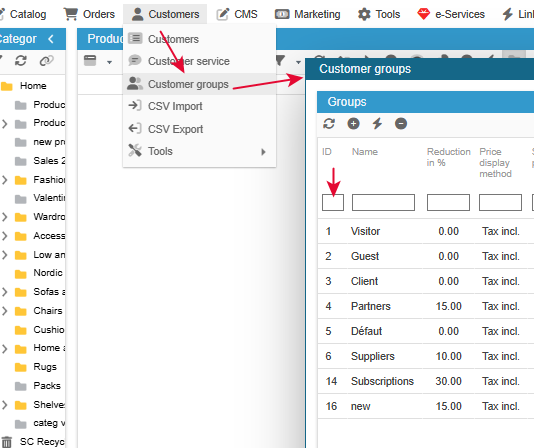Viewport: 534px width, 448px height.
Task: Choose CSV Export from Customers menu
Action: pyautogui.click(x=199, y=129)
